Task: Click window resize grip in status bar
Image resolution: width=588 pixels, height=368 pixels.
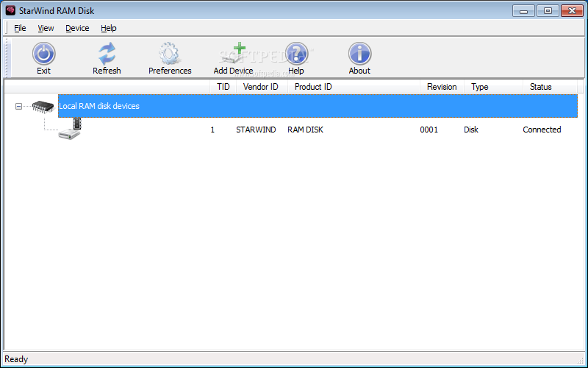Action: click(581, 360)
